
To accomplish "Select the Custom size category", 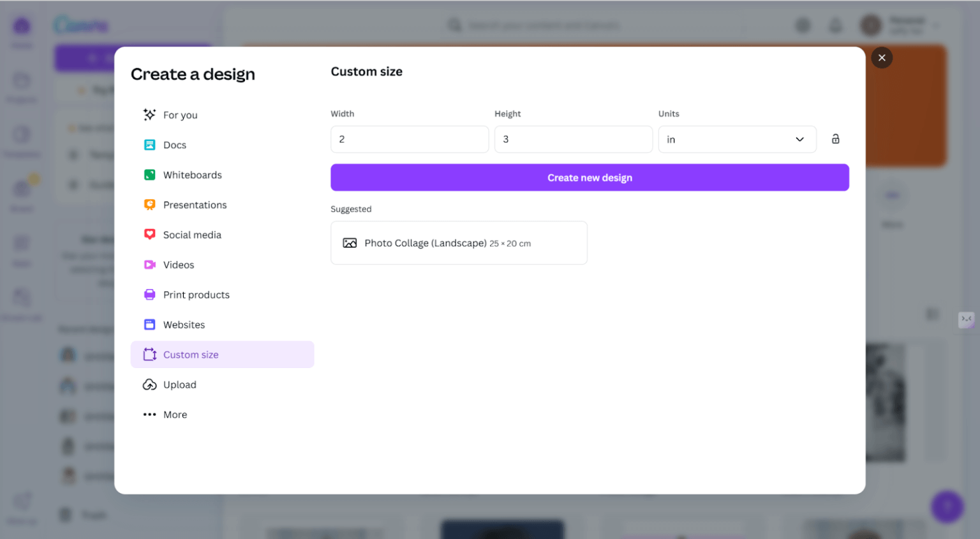I will tap(190, 355).
